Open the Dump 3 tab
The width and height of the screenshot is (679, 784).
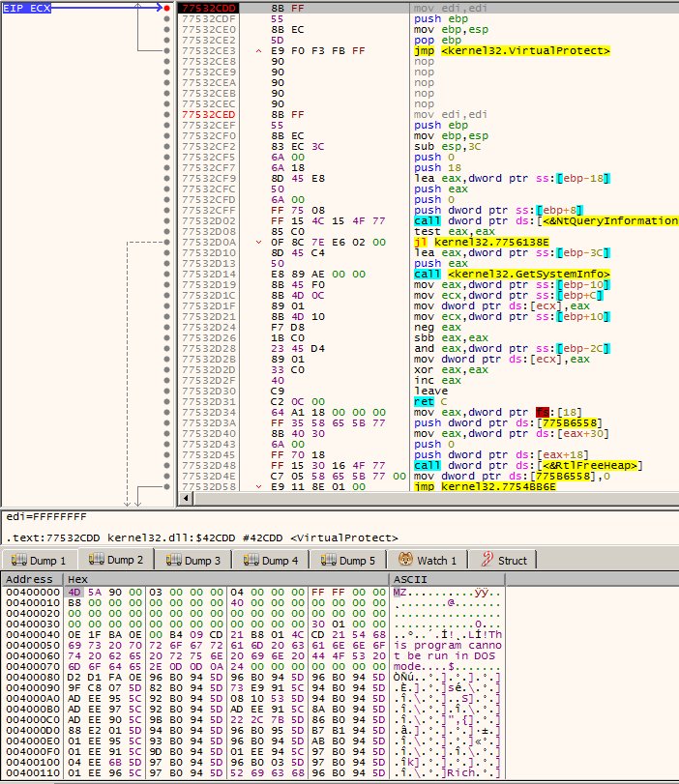pos(193,561)
